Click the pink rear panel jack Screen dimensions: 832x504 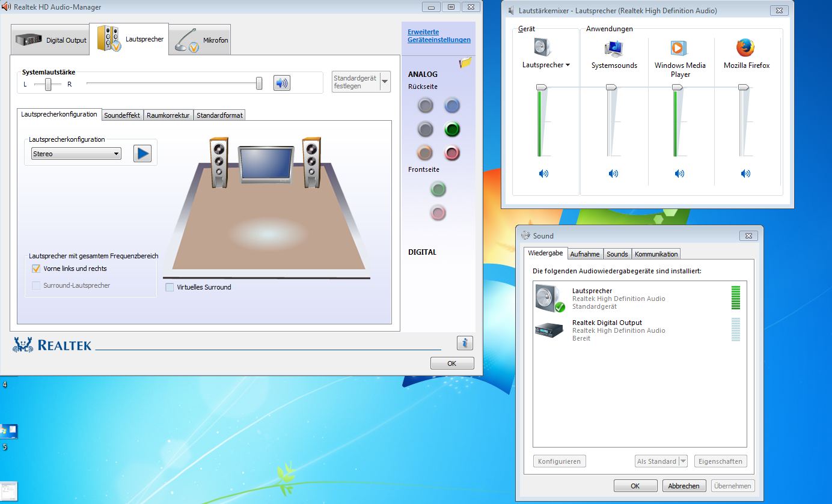click(452, 153)
